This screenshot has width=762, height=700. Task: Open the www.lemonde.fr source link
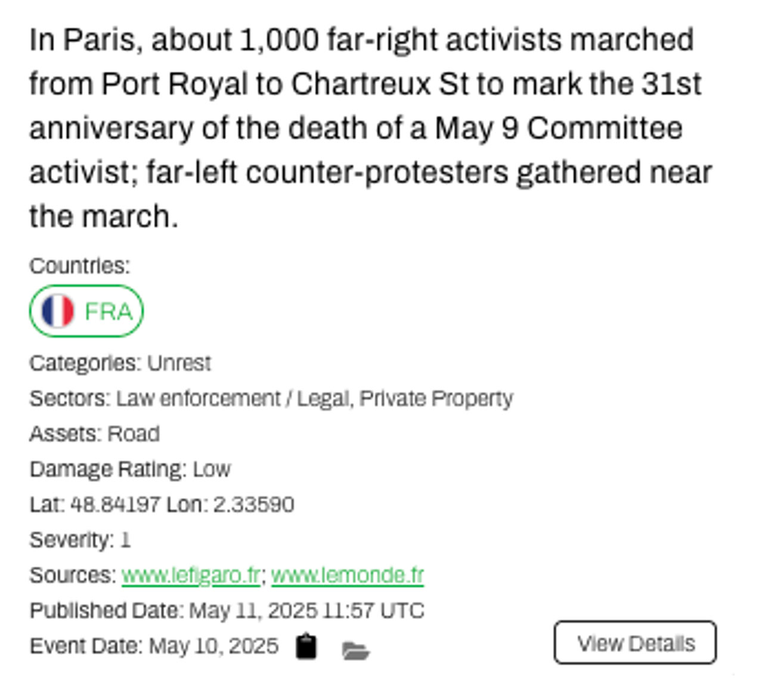click(347, 575)
